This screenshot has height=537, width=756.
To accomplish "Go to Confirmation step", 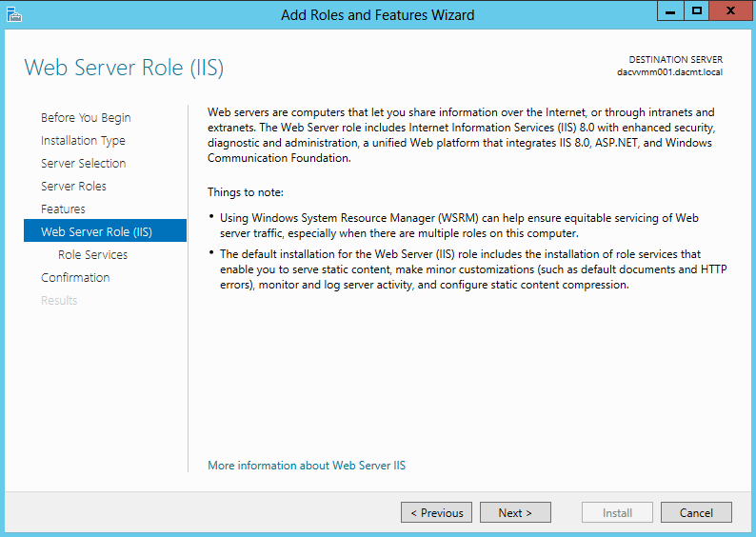I will click(75, 278).
